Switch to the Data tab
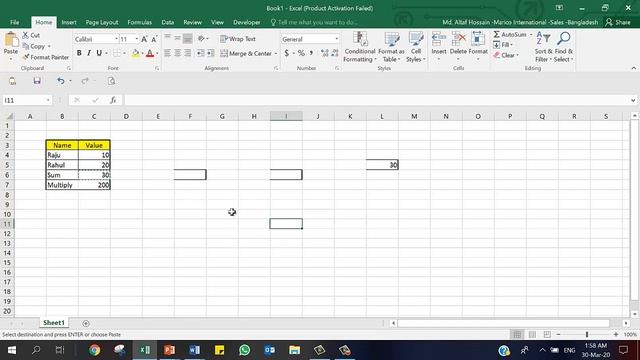 (167, 22)
